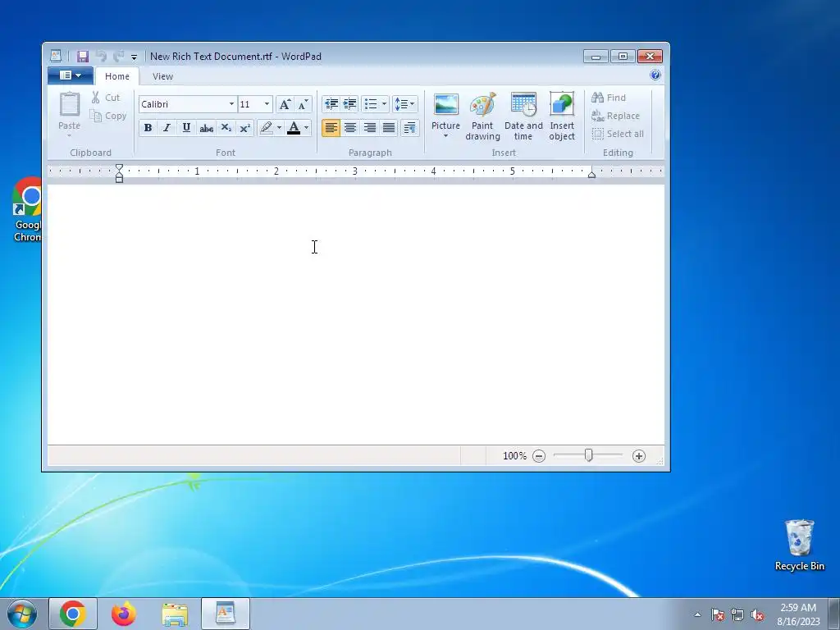Insert Date and time
Image resolution: width=840 pixels, height=630 pixels.
523,116
